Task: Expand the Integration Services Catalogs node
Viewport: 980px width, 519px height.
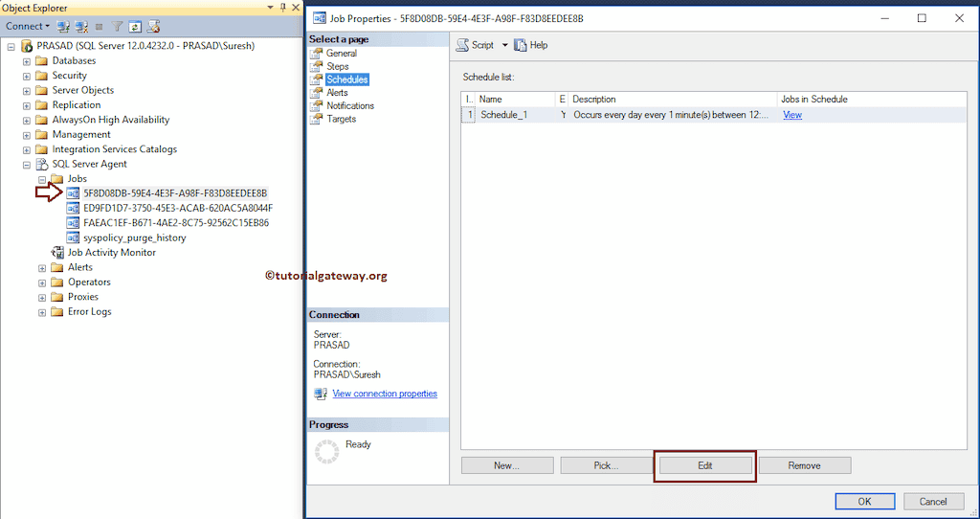Action: pos(26,149)
